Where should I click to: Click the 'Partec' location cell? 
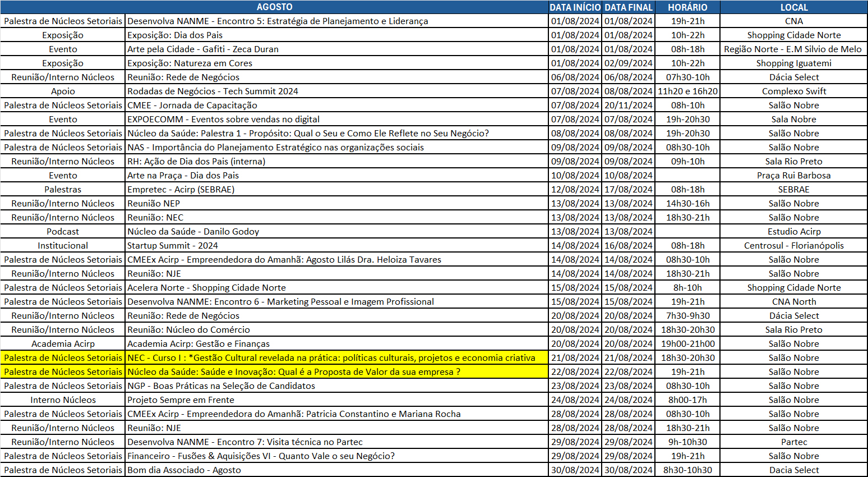tap(794, 442)
